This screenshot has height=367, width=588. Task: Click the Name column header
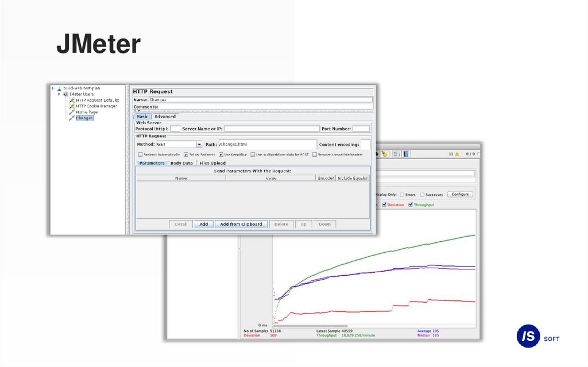(x=181, y=178)
